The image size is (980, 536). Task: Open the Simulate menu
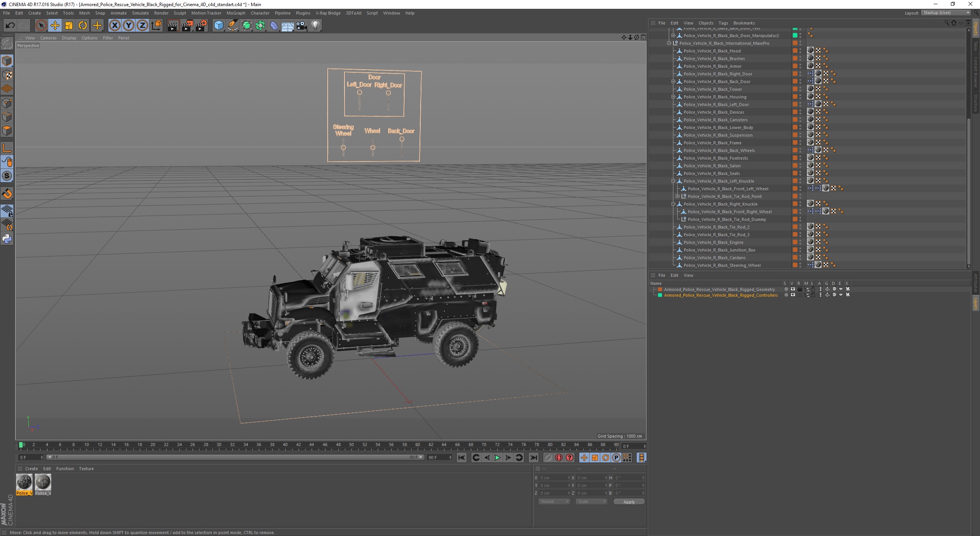(140, 13)
